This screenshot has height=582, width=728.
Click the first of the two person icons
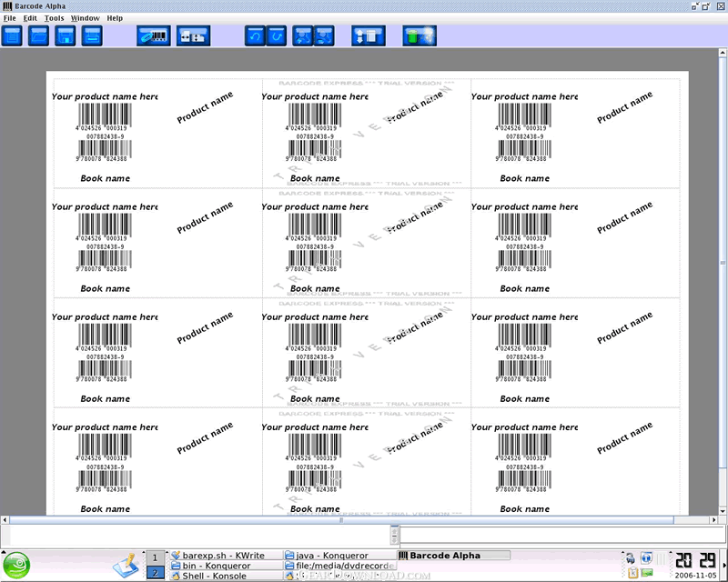click(x=303, y=35)
